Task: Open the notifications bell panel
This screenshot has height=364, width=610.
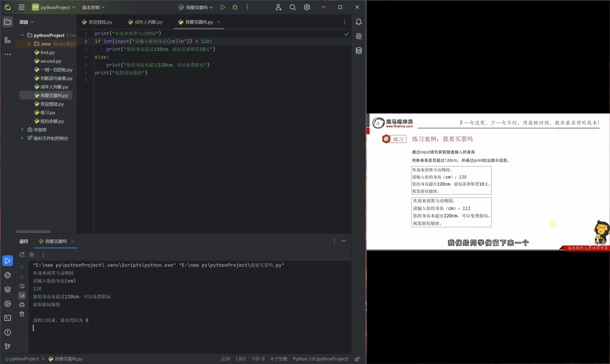Action: tap(359, 22)
